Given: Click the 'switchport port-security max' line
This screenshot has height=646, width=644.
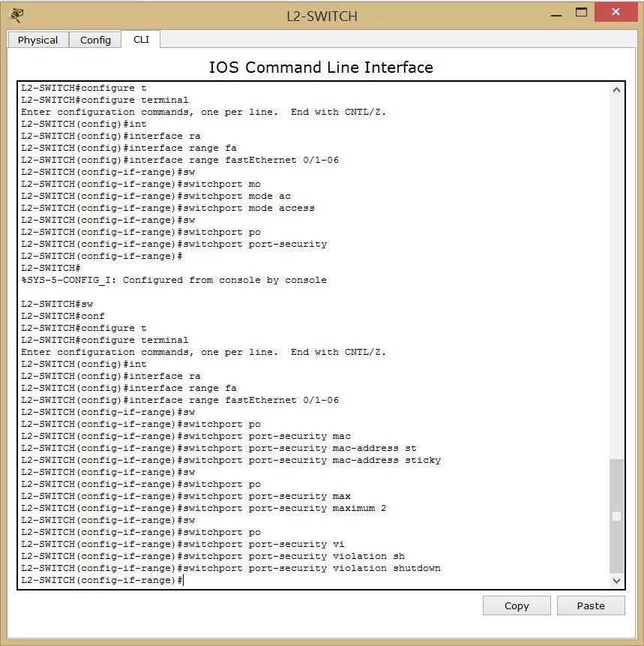Looking at the screenshot, I should click(x=186, y=496).
